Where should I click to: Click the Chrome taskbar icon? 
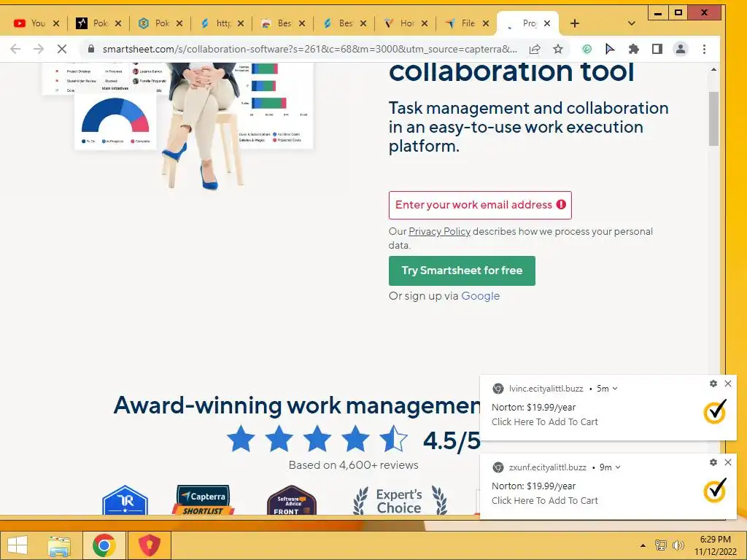[104, 545]
